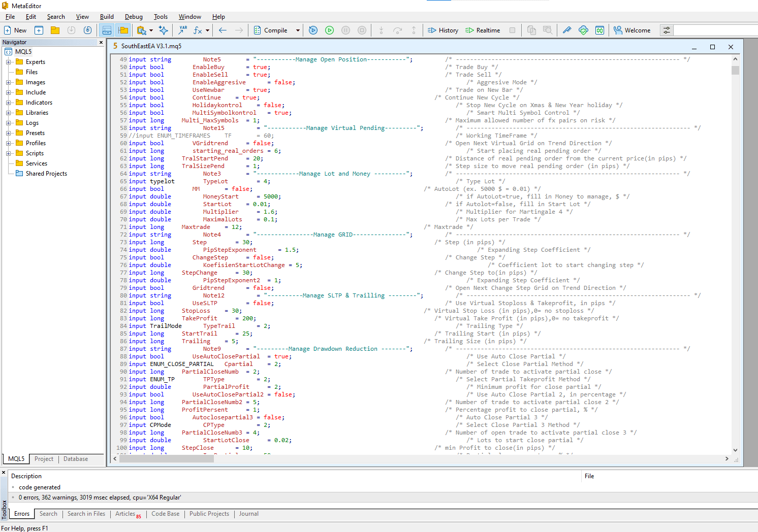Open the Build menu

point(107,17)
